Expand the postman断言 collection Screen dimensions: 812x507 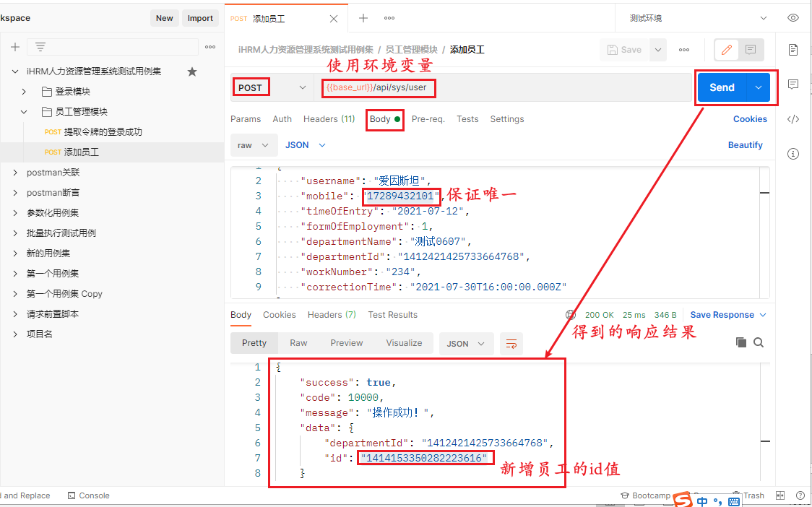pyautogui.click(x=15, y=193)
